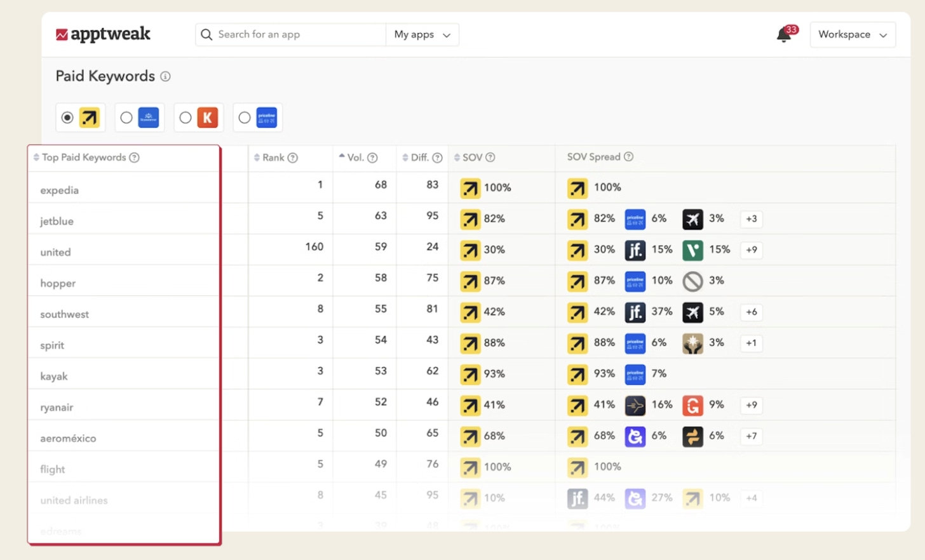The width and height of the screenshot is (925, 560).
Task: Click red G app icon in ryanair row
Action: (693, 405)
